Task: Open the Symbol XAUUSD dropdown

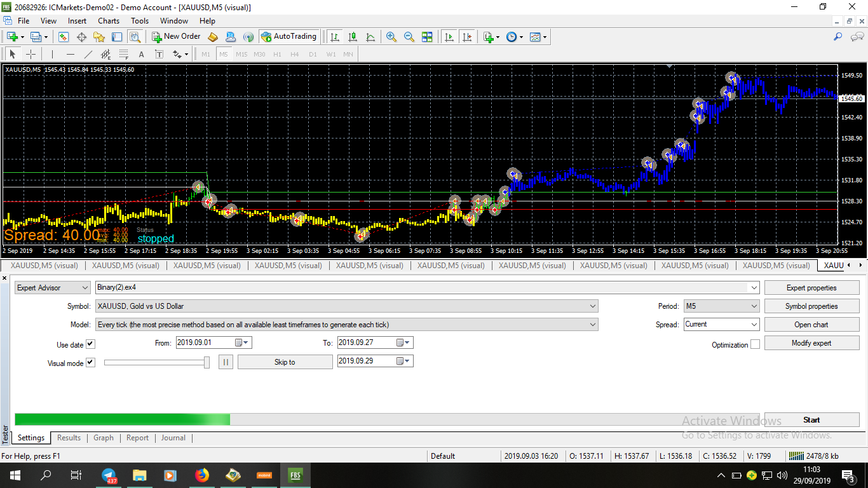Action: tap(347, 306)
